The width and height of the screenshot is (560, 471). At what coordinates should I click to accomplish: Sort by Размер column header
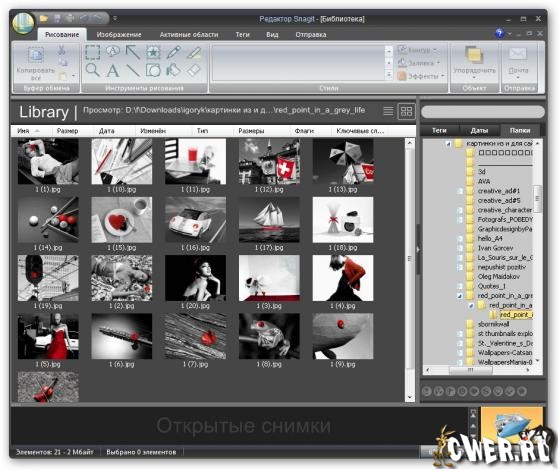point(68,131)
